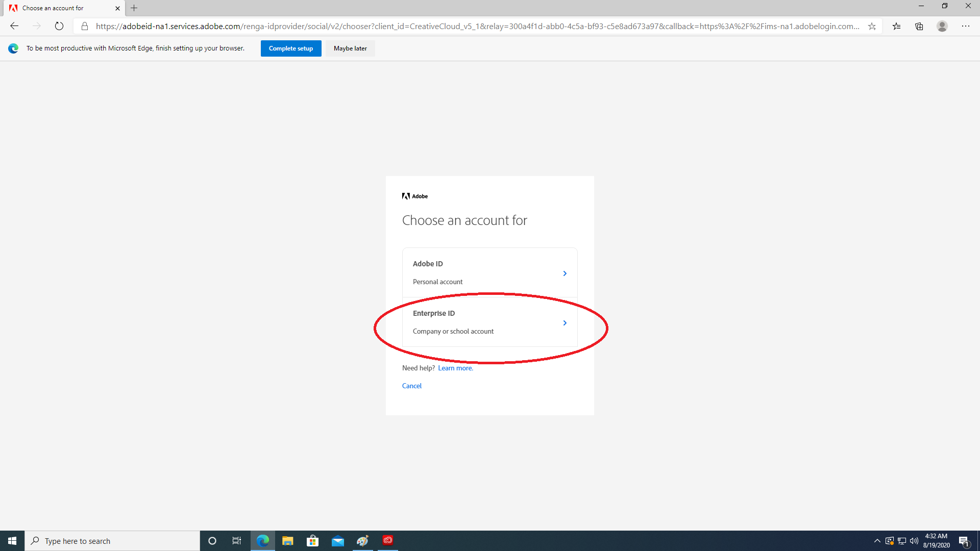Expand Adobe ID chevron arrow

(x=565, y=273)
